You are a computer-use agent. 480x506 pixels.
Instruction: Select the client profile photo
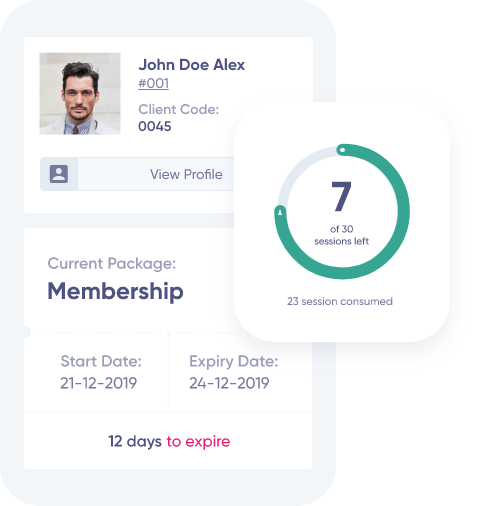tap(80, 94)
